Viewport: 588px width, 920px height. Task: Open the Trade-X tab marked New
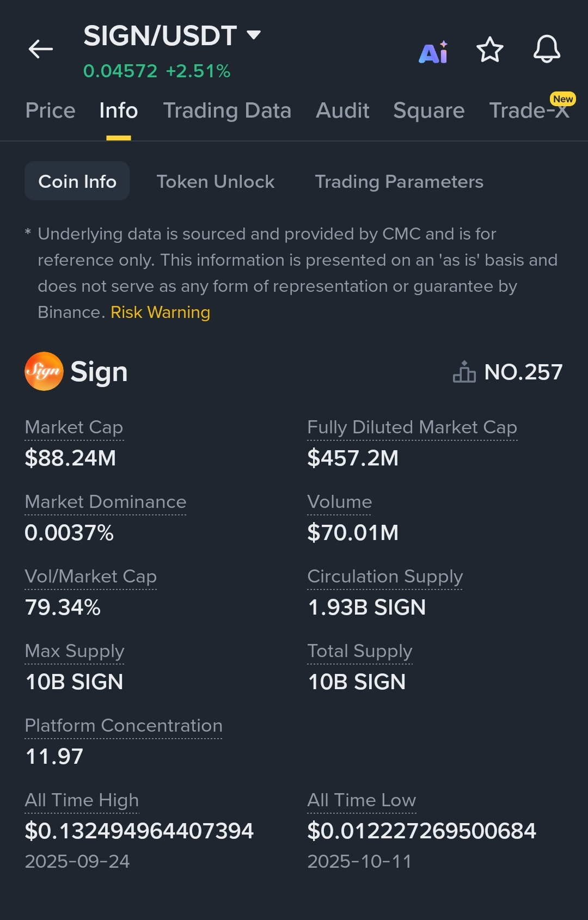tap(529, 111)
